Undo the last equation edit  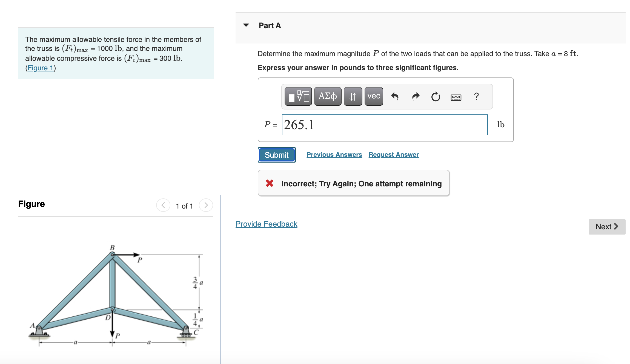pyautogui.click(x=395, y=96)
